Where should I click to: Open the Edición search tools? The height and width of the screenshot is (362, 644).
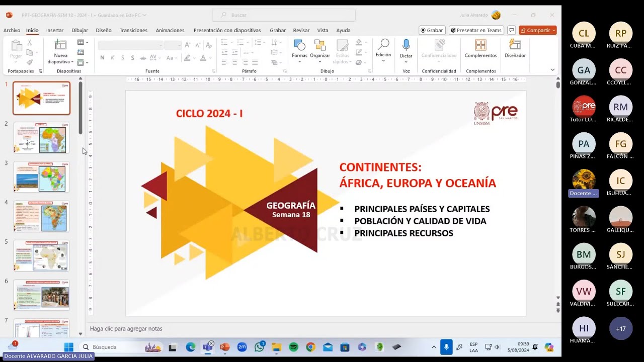(x=383, y=50)
